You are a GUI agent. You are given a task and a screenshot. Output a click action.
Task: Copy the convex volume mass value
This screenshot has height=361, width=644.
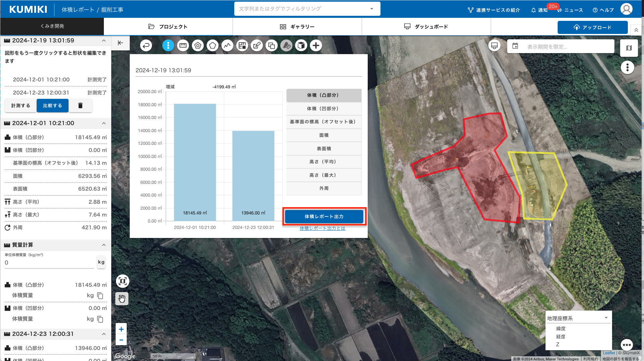100,295
